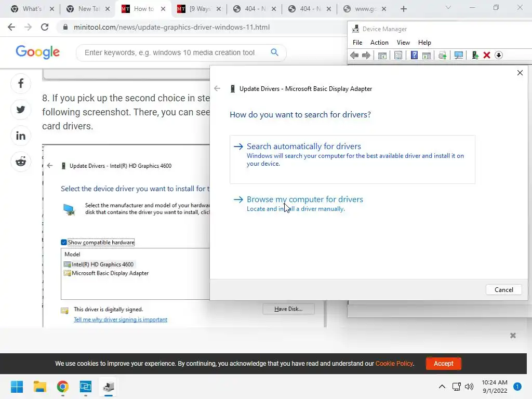The width and height of the screenshot is (532, 399).
Task: Click Chrome icon in taskbar
Action: [63, 387]
